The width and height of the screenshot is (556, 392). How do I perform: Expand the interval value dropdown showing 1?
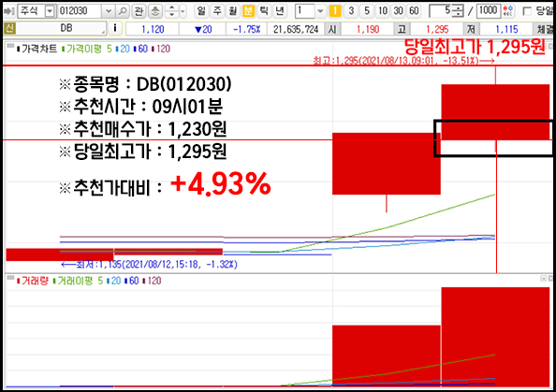(320, 11)
